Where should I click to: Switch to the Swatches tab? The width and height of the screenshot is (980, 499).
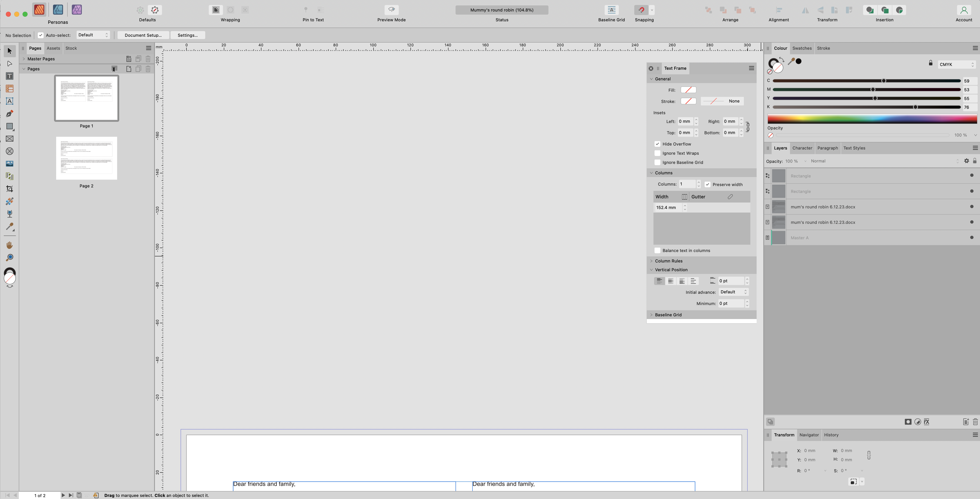pos(801,48)
